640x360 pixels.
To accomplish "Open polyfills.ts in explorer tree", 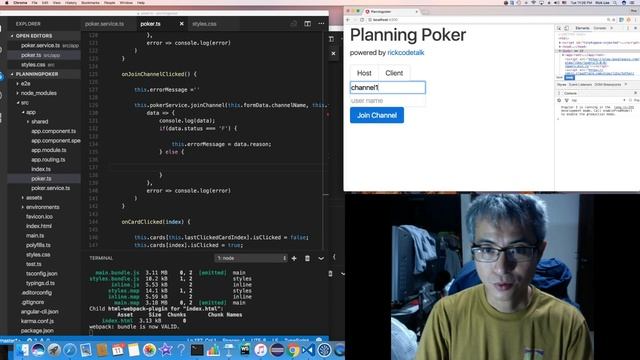I will [x=38, y=245].
